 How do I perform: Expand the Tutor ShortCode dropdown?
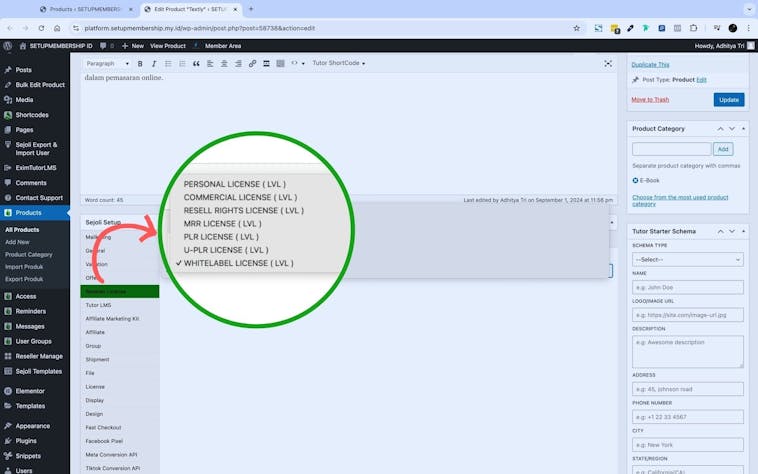pyautogui.click(x=339, y=63)
